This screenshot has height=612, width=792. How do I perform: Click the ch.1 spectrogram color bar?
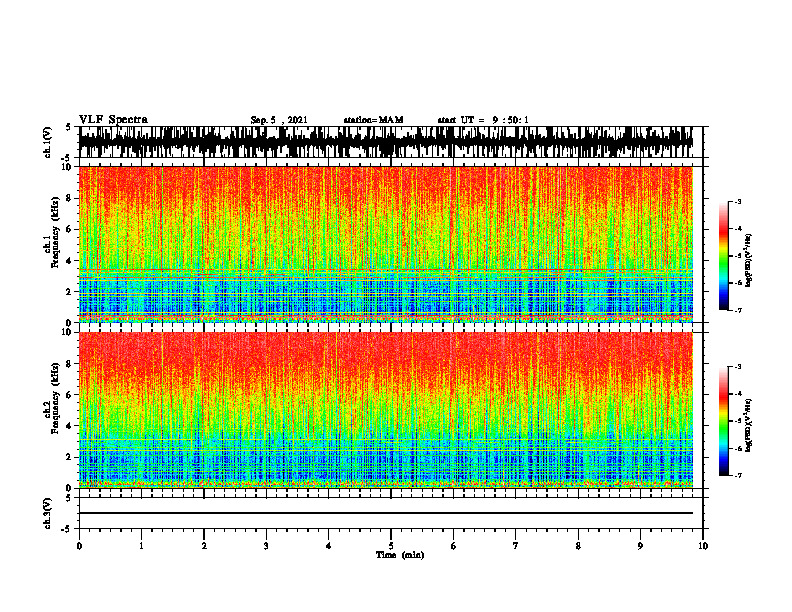(723, 256)
